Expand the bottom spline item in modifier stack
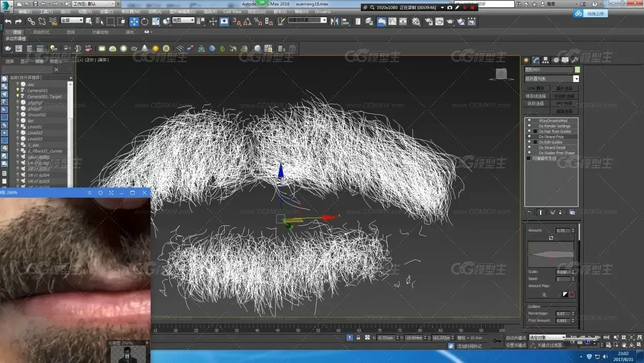Image resolution: width=644 pixels, height=363 pixels. [528, 158]
